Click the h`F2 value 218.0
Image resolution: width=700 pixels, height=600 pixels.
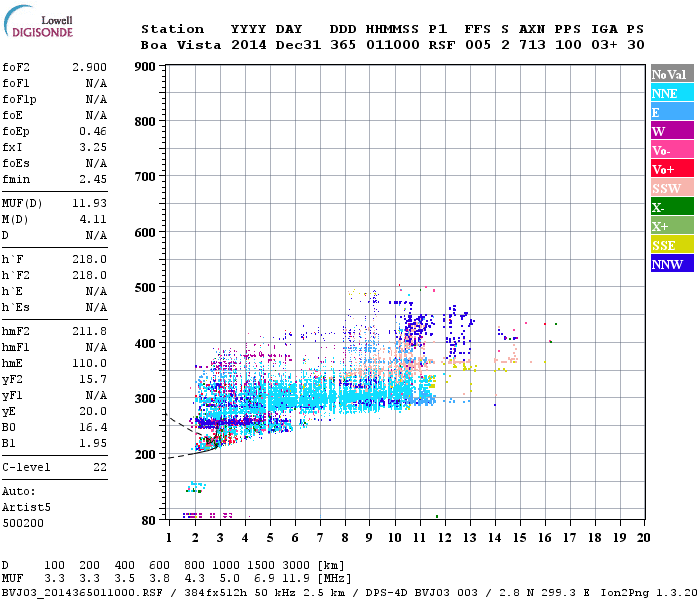(89, 275)
